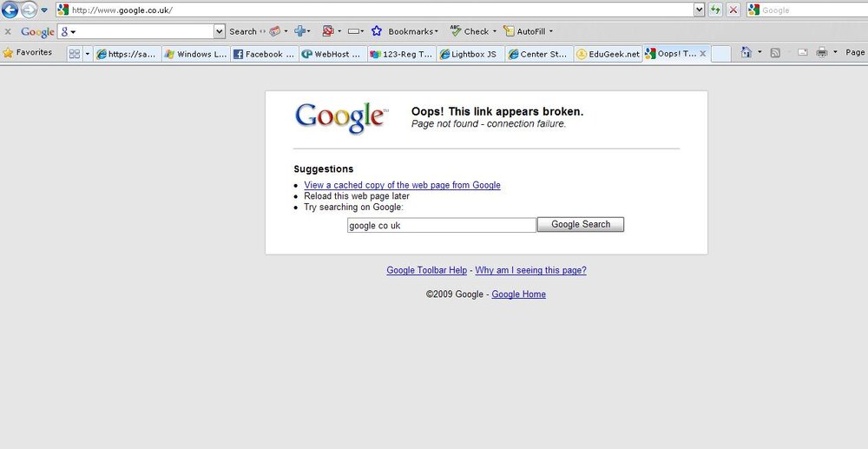
Task: Click the Print icon
Action: (x=822, y=53)
